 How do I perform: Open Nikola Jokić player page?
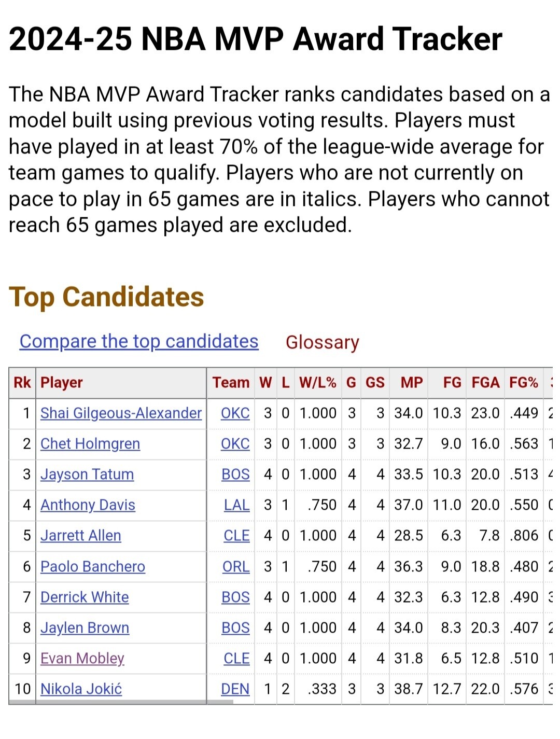(x=81, y=689)
